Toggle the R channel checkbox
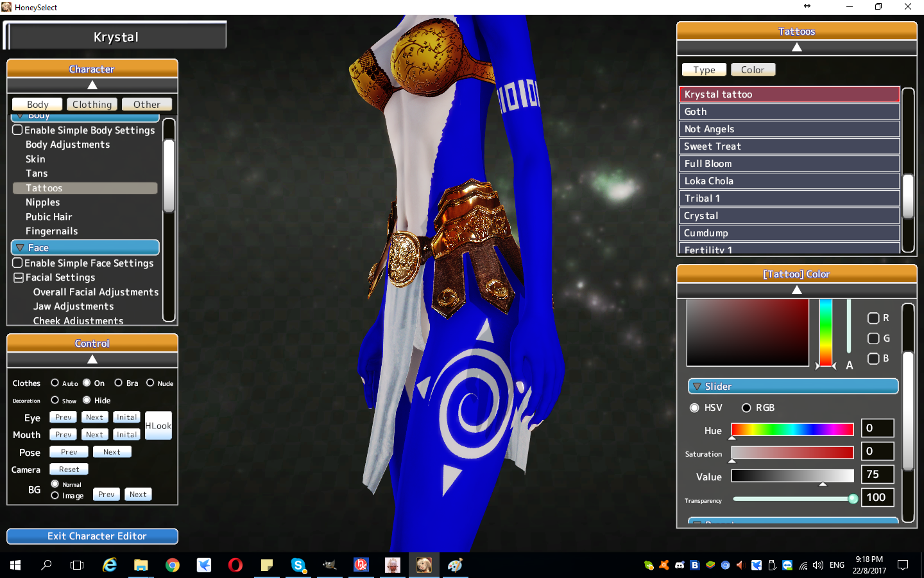This screenshot has height=578, width=924. (x=873, y=318)
